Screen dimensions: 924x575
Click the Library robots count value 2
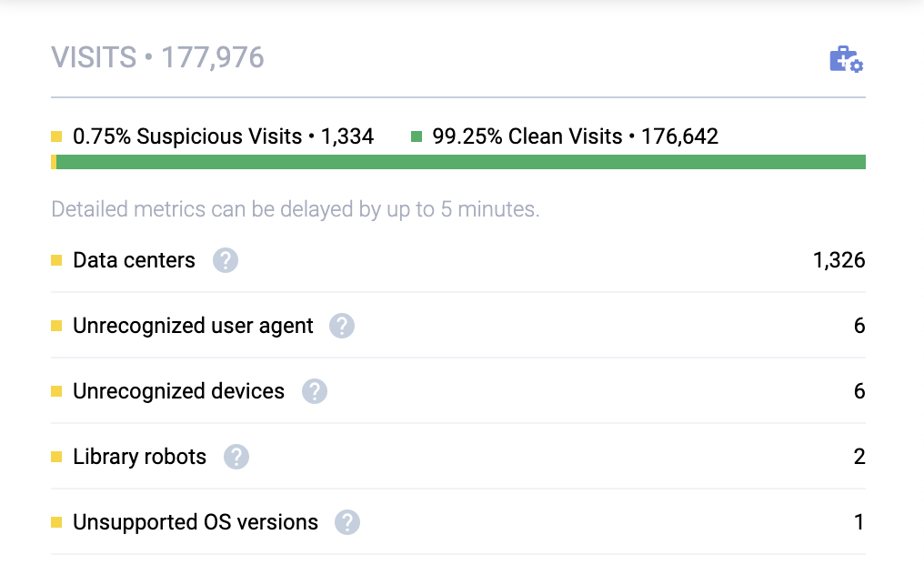click(x=859, y=457)
